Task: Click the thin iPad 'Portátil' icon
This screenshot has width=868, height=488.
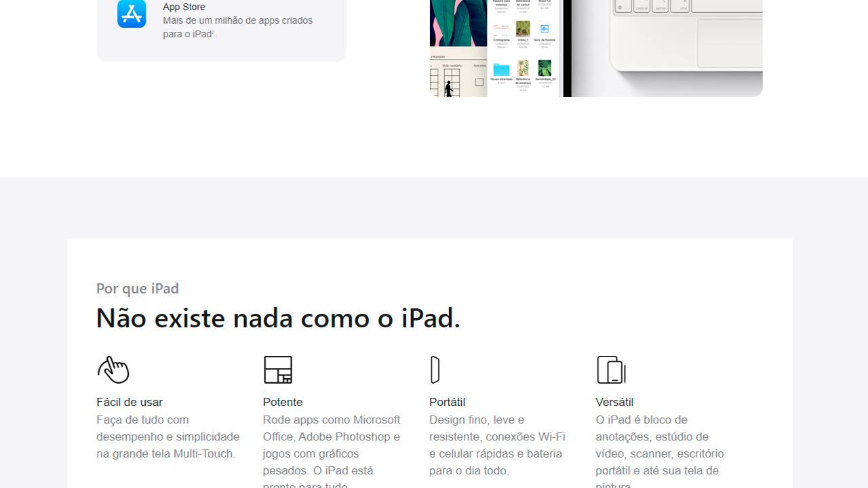Action: coord(435,370)
